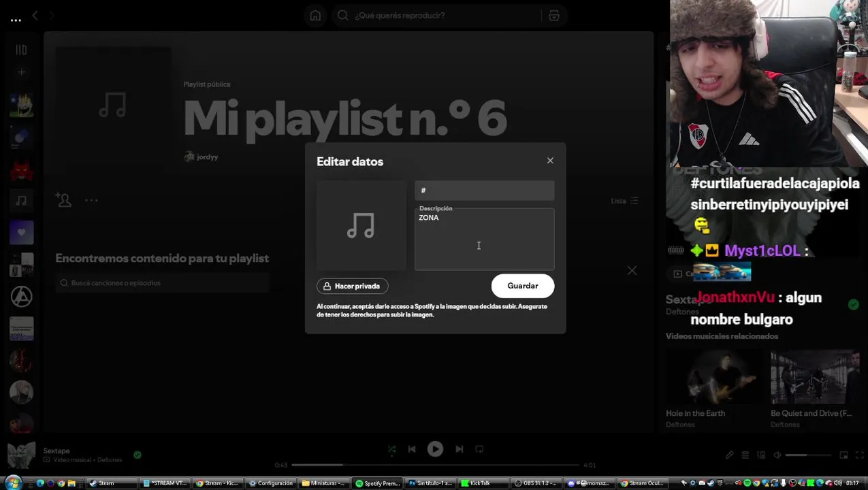Open the Browse icon beside the search bar
The image size is (868, 490).
click(554, 15)
